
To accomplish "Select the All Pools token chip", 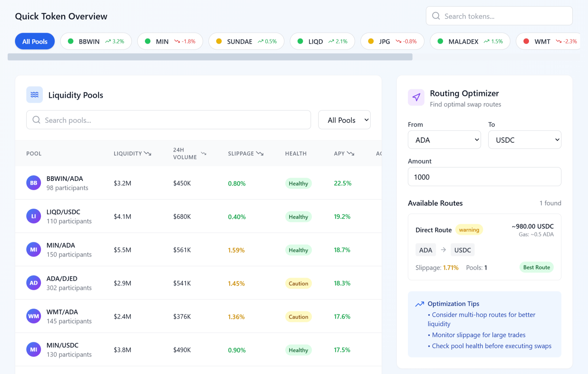I will [35, 41].
